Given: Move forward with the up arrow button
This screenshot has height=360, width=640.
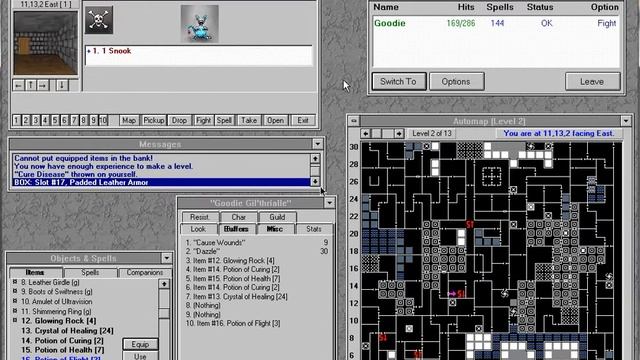Looking at the screenshot, I should 31,85.
